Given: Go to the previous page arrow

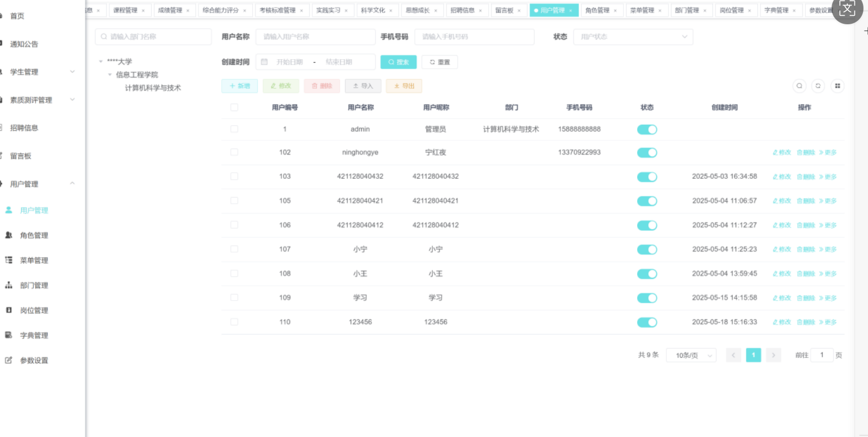Looking at the screenshot, I should 733,355.
